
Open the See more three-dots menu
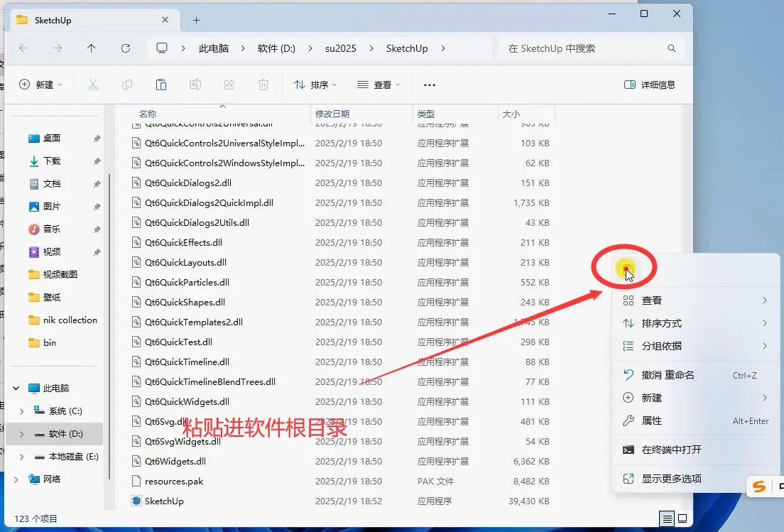[430, 85]
